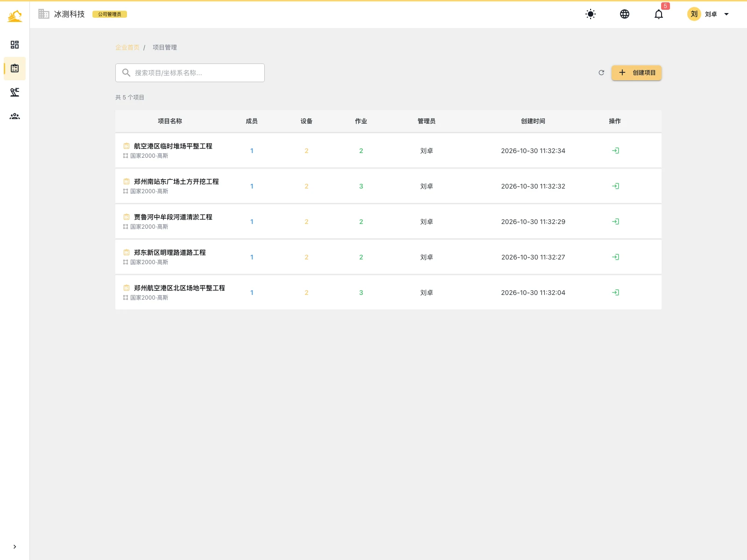Enter project 航空港区临时堆场平整工程 via arrow icon
This screenshot has height=560, width=747.
(615, 151)
